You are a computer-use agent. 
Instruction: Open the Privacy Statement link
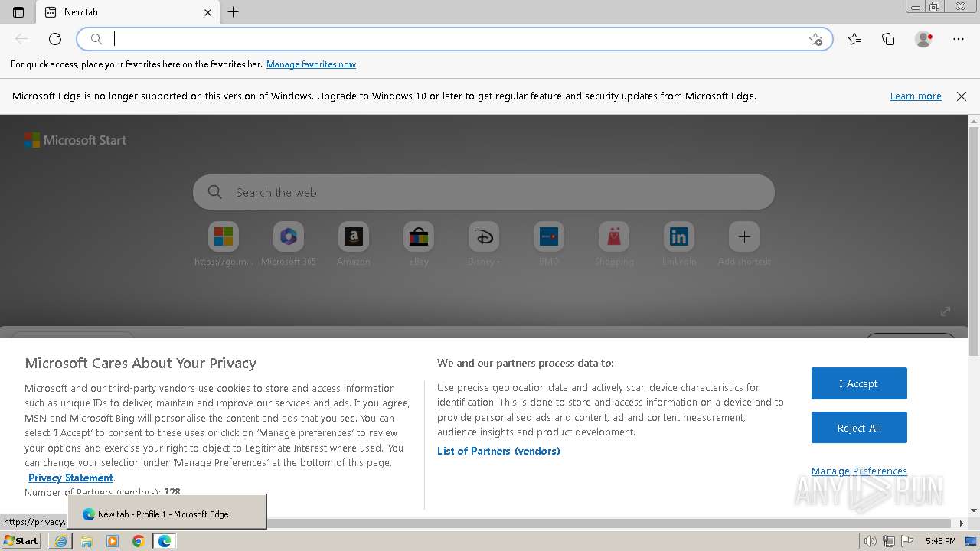coord(70,478)
